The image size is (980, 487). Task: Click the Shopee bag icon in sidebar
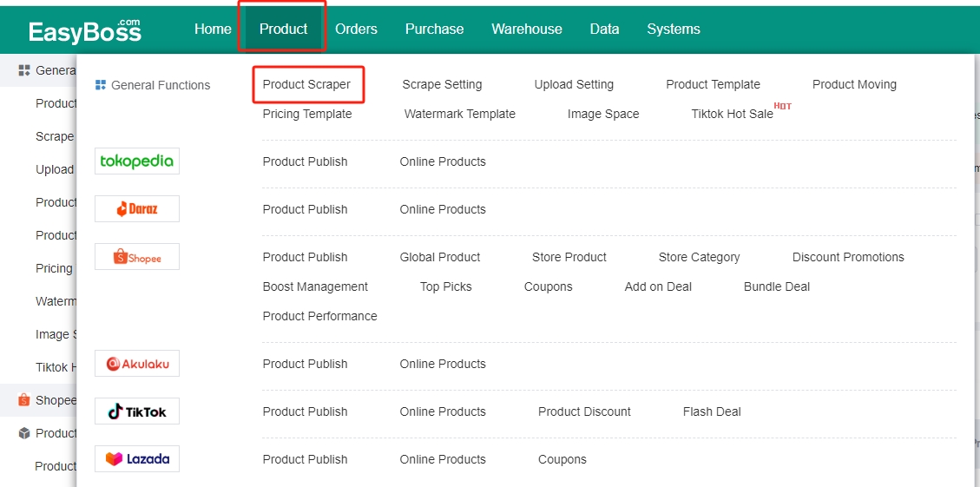24,400
